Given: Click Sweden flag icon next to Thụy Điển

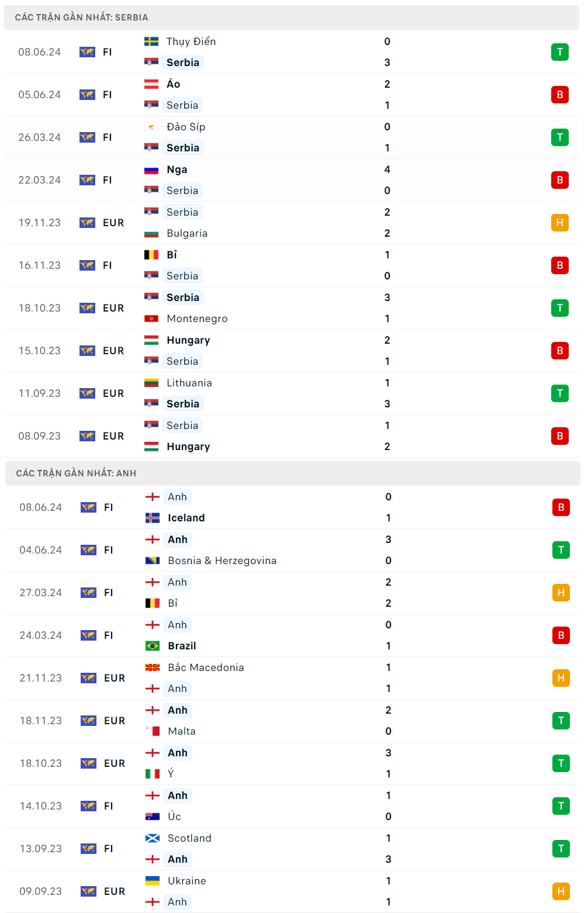Looking at the screenshot, I should 151,41.
